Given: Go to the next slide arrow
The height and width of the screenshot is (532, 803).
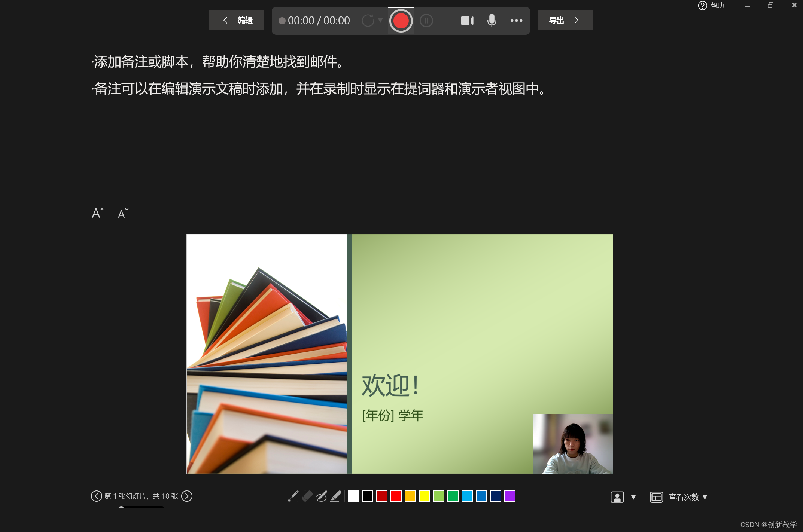Looking at the screenshot, I should click(x=187, y=496).
